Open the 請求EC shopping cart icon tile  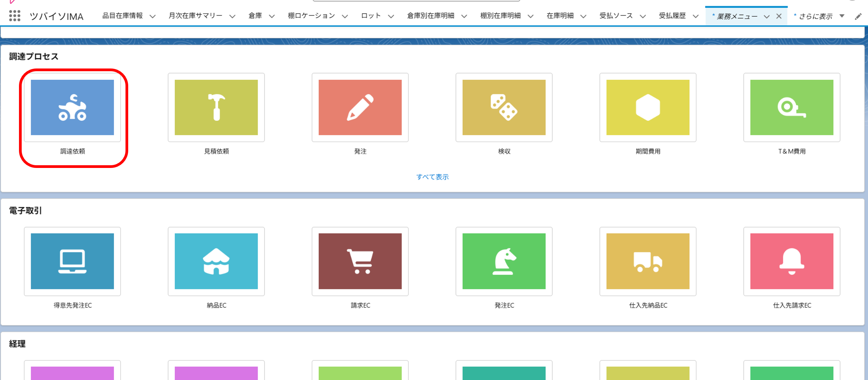(x=360, y=261)
